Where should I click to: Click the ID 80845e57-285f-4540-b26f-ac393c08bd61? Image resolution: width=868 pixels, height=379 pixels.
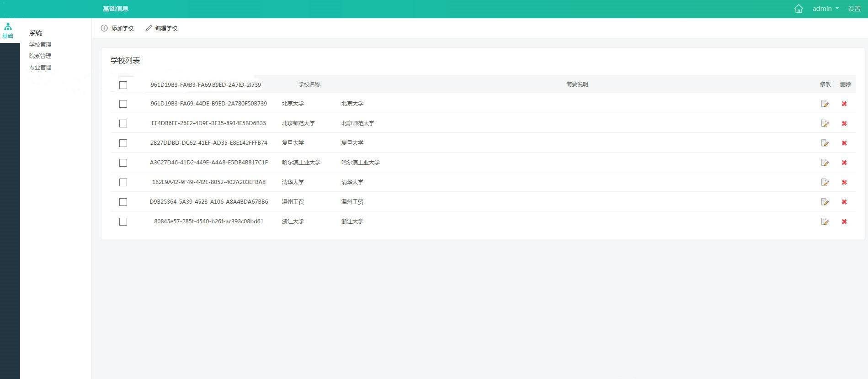209,221
